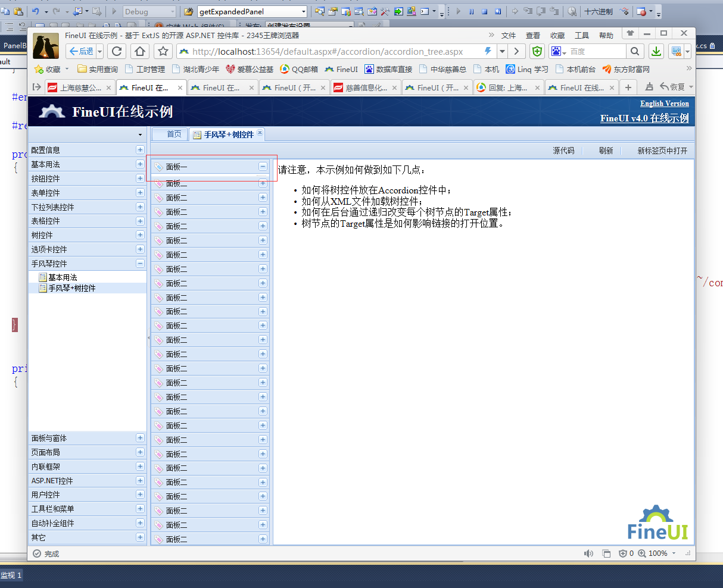The width and height of the screenshot is (723, 588).
Task: Click the lightning speed mode icon
Action: 488,51
